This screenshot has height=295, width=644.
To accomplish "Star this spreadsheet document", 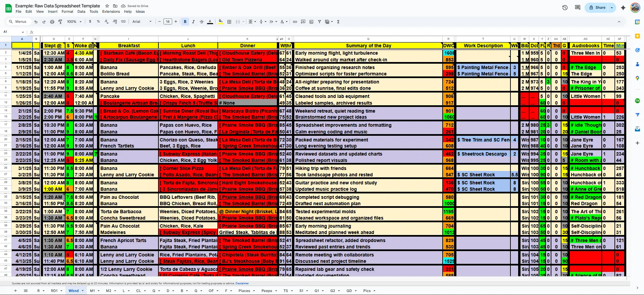I will pyautogui.click(x=107, y=6).
